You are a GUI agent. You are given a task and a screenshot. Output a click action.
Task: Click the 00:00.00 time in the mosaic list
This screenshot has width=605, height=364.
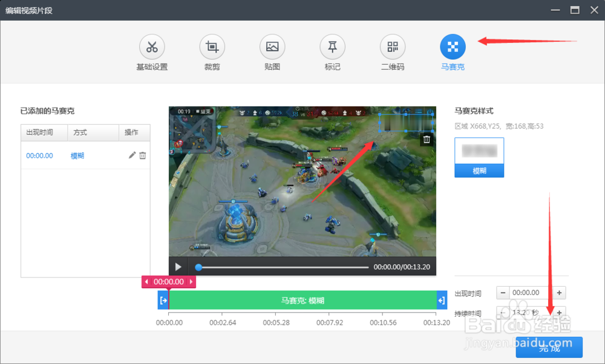point(39,156)
